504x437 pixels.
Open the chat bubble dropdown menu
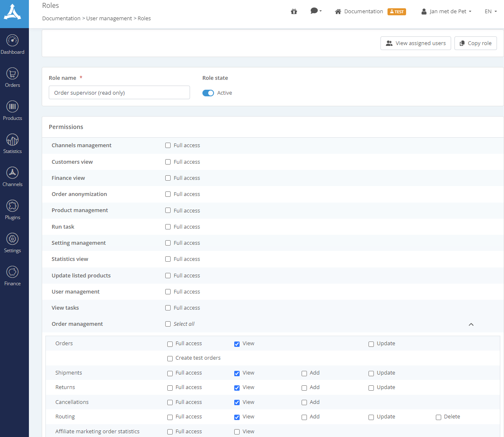(316, 11)
